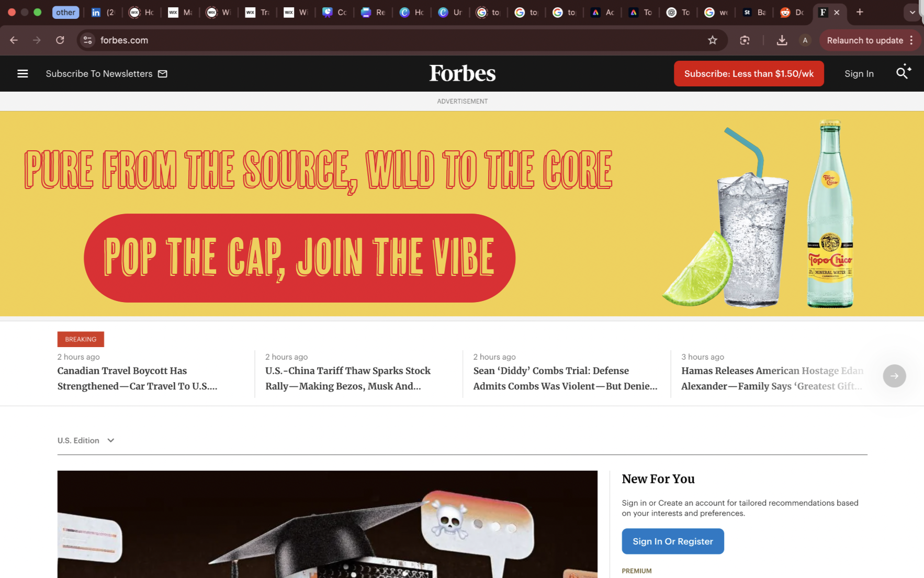Switch to the LinkedIn browser tab

pyautogui.click(x=103, y=13)
